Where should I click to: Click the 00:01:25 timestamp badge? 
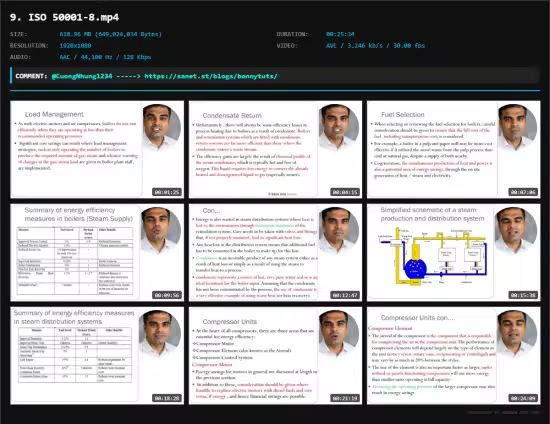[x=167, y=192]
